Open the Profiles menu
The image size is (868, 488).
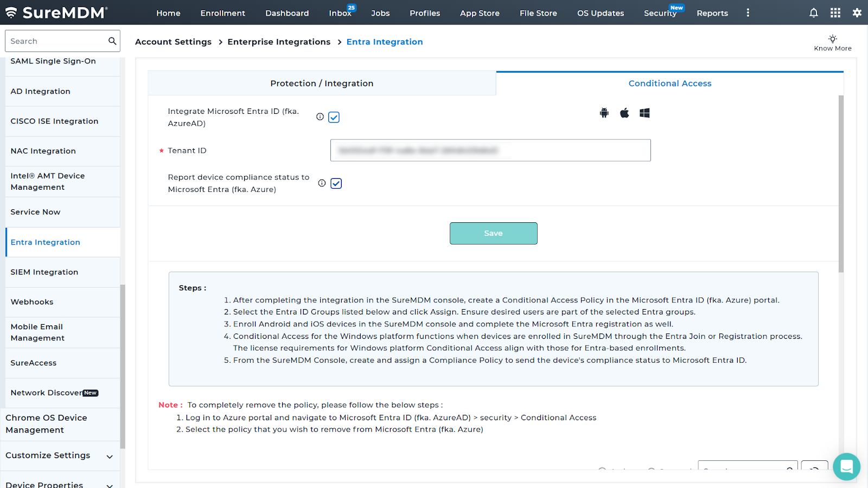pos(425,13)
